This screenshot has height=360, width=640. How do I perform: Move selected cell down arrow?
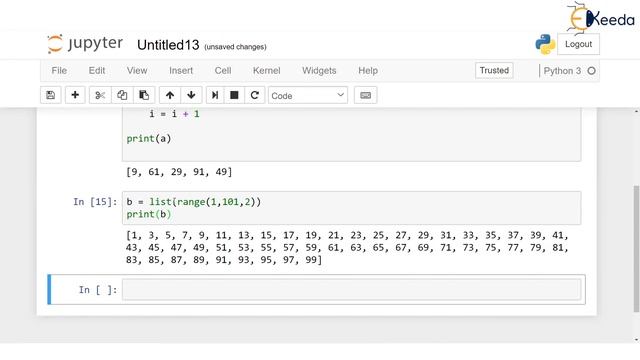(x=191, y=95)
